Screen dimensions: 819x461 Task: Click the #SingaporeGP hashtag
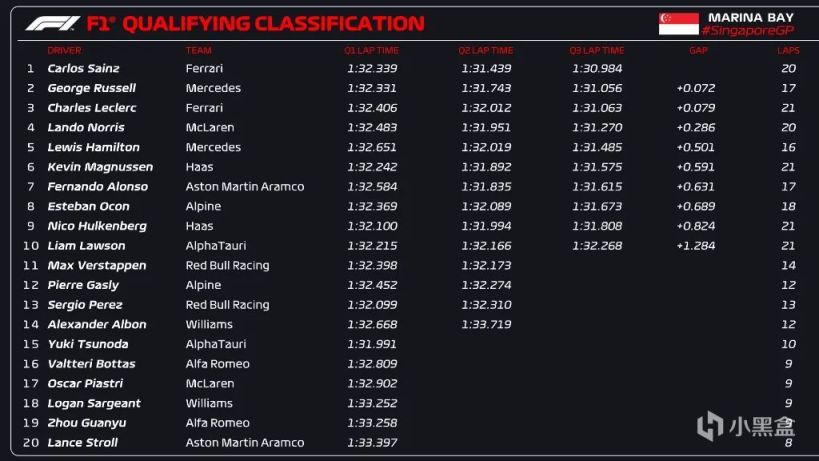point(747,32)
